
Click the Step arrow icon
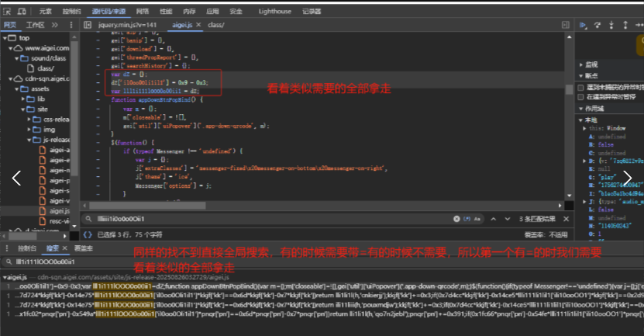tap(639, 25)
